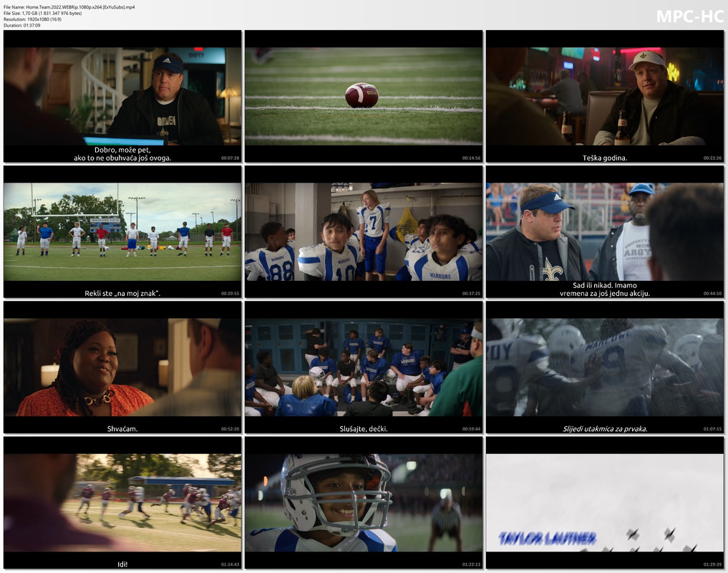This screenshot has width=728, height=573.
Task: Select locker room thumbnail with jersey number 88
Action: point(364,231)
